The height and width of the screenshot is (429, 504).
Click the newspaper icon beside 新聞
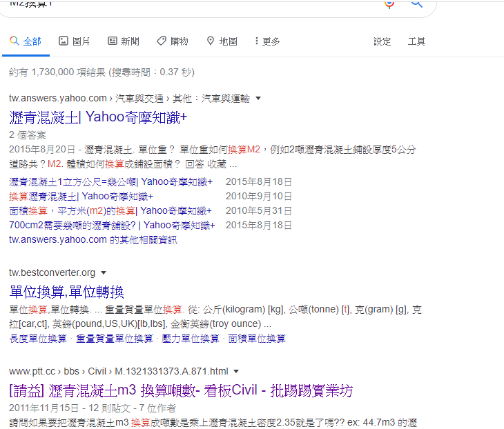click(x=112, y=41)
